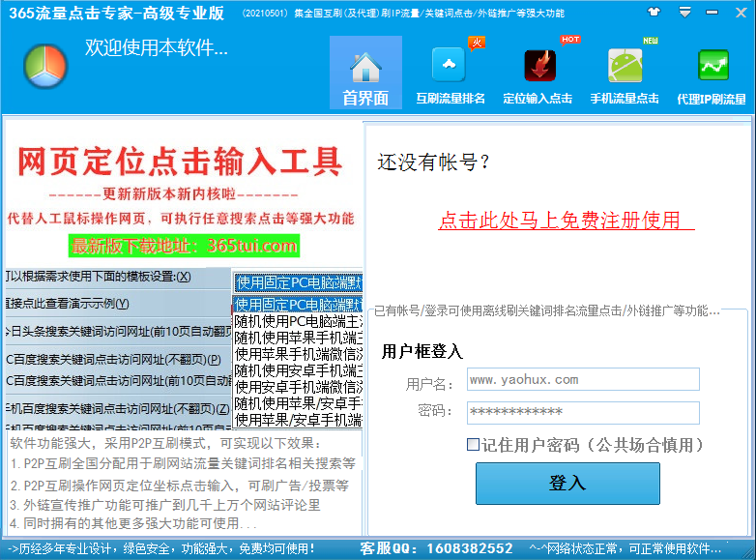Open 互刷流量排名 tool icon

[x=450, y=67]
